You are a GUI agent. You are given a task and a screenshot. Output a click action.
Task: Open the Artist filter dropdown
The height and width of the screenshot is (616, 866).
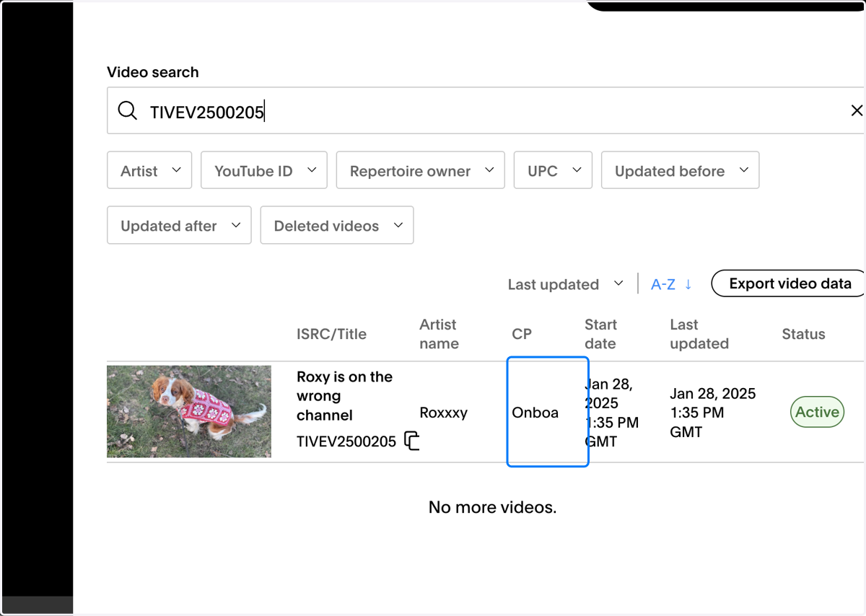149,170
